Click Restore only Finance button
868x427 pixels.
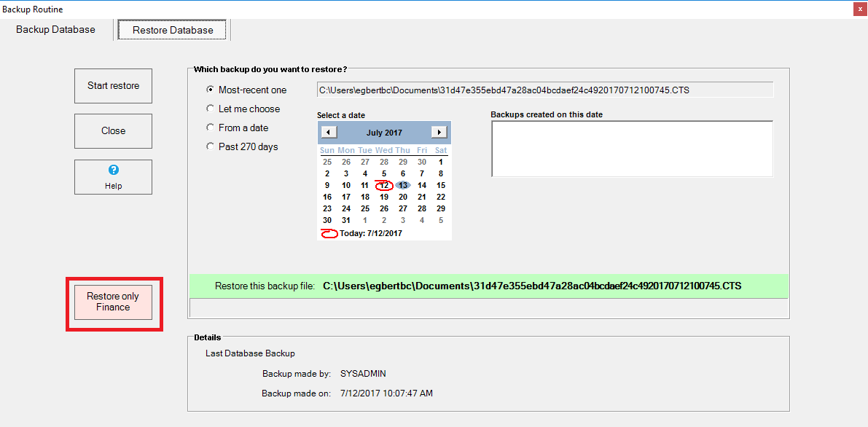coord(113,302)
